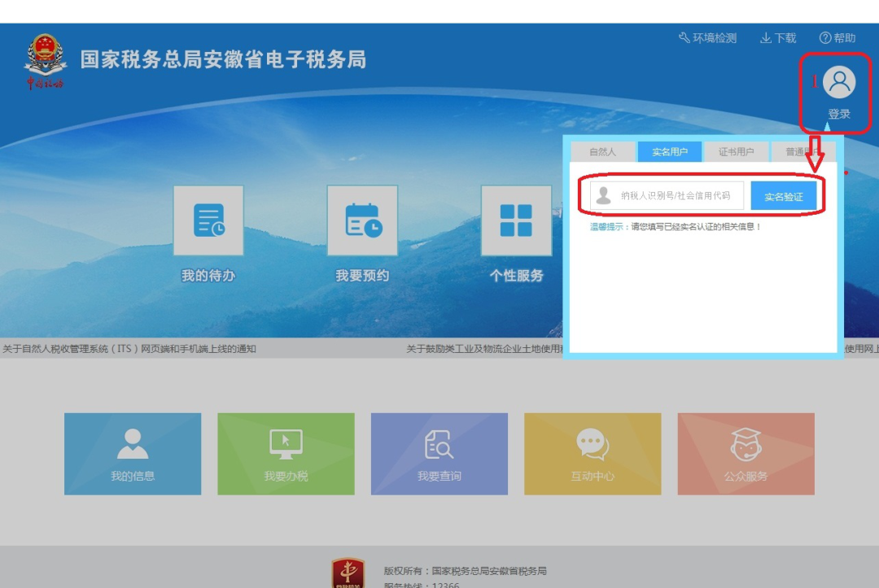Click the 实名验证 button
This screenshot has height=588, width=879.
point(783,196)
